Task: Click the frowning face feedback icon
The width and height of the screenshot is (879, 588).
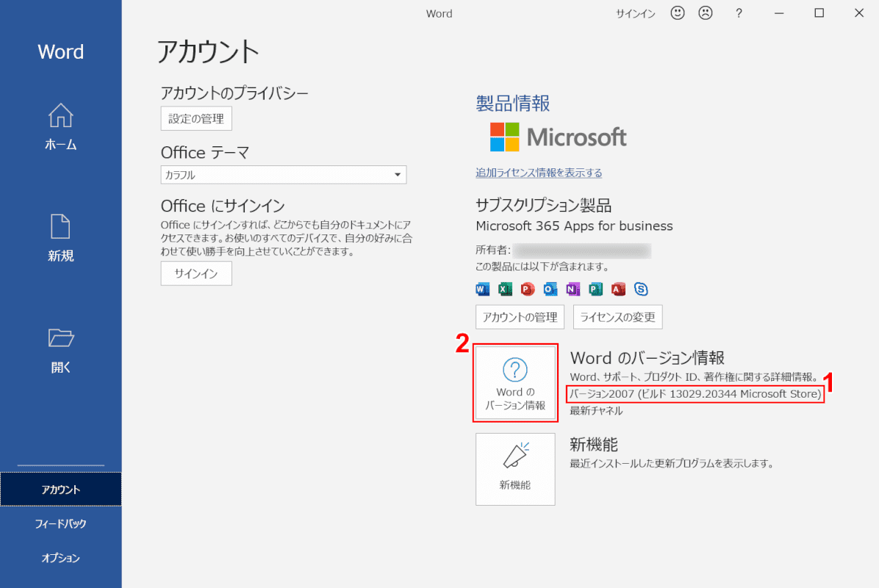Action: (706, 13)
